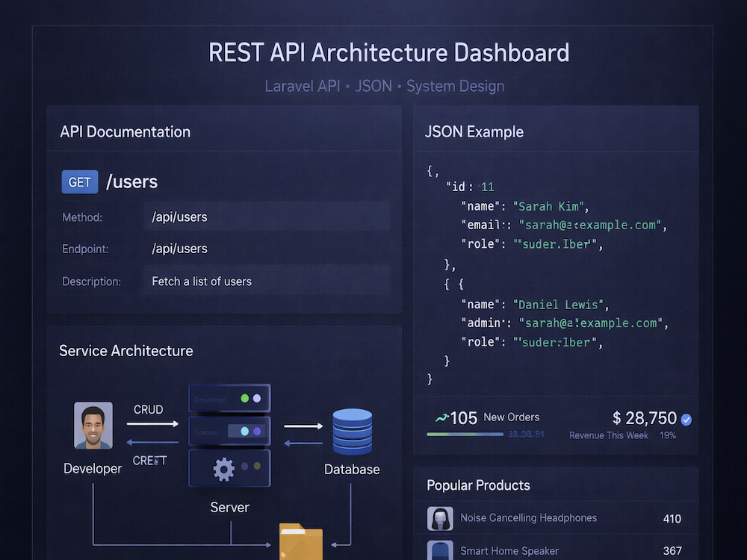747x560 pixels.
Task: Click the Service Architecture panel heading
Action: point(126,351)
